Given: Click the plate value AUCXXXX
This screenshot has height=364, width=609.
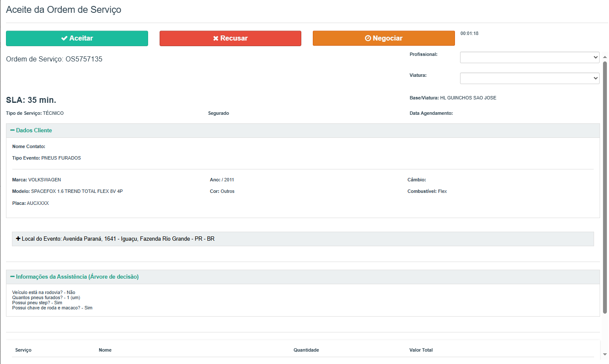Looking at the screenshot, I should tap(38, 204).
